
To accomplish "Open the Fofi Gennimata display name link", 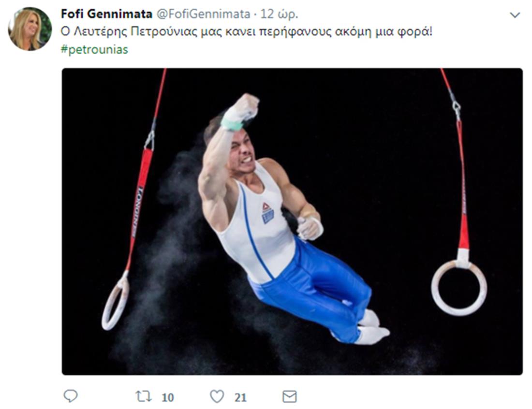I will pyautogui.click(x=106, y=14).
